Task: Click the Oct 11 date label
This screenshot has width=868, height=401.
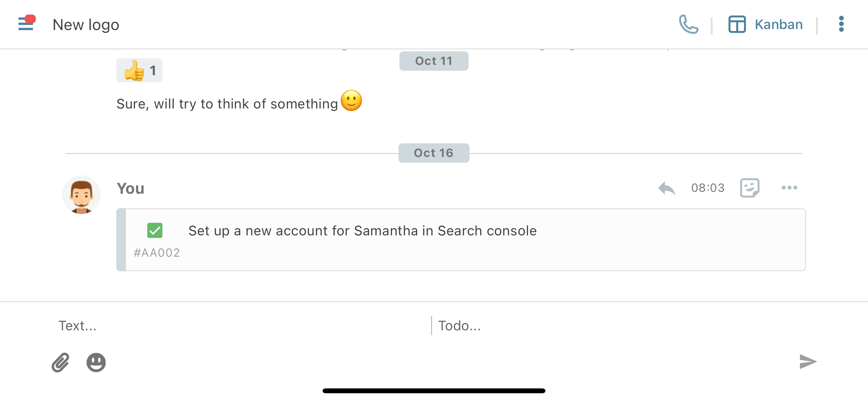Action: click(434, 61)
